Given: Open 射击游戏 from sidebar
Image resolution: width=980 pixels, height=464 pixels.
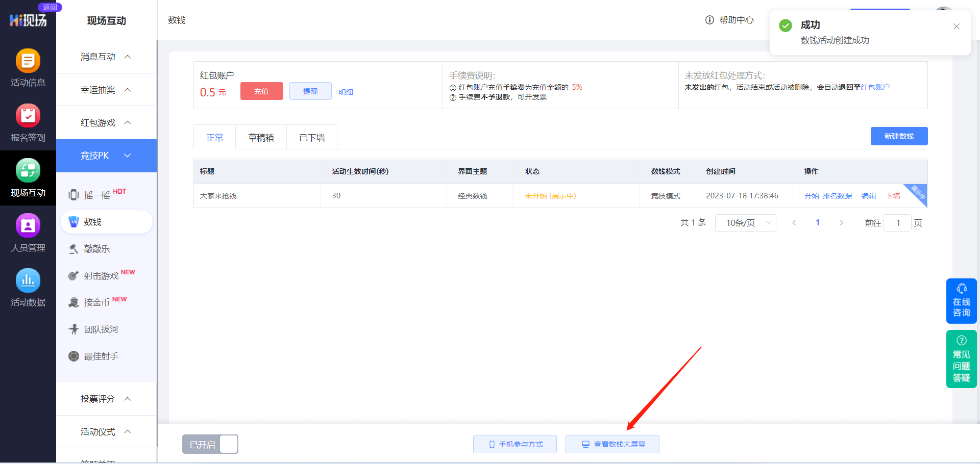Looking at the screenshot, I should (x=101, y=276).
